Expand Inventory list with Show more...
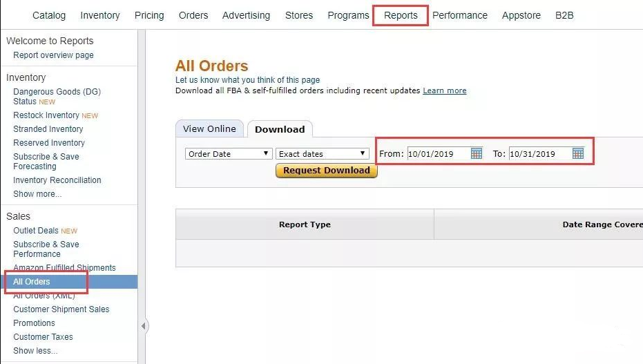 (x=37, y=194)
